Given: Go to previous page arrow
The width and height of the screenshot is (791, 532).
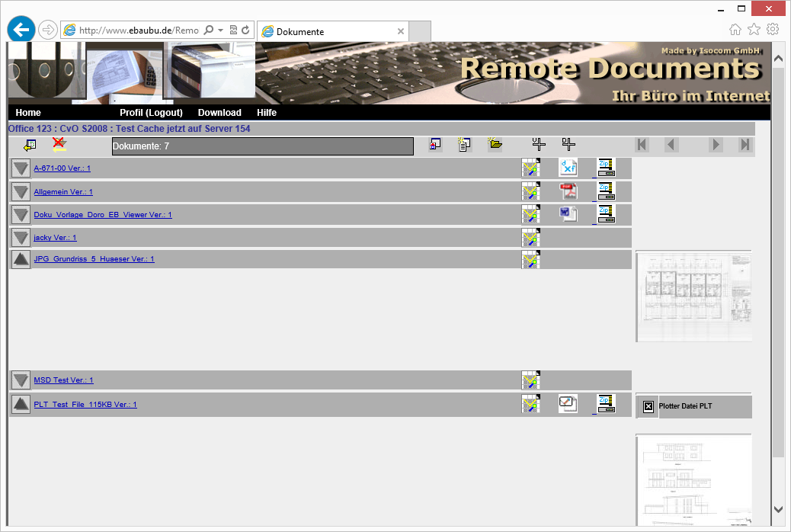Looking at the screenshot, I should pyautogui.click(x=671, y=145).
